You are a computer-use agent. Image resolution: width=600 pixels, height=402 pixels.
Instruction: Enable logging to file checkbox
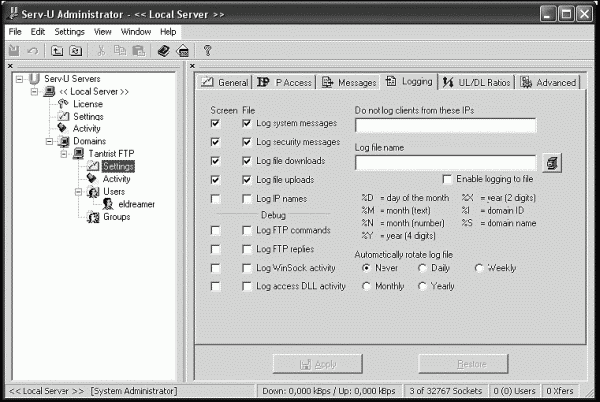[447, 179]
